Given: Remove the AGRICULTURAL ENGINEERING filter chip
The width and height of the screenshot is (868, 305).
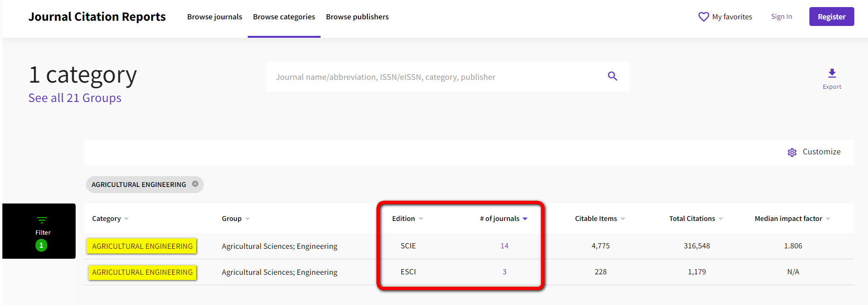Looking at the screenshot, I should (195, 184).
